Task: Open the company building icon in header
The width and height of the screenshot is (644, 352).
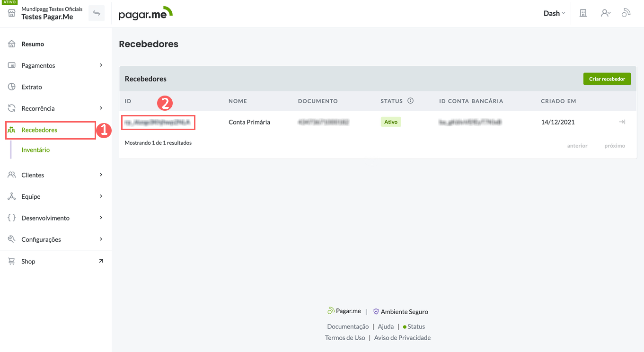Action: click(x=583, y=13)
